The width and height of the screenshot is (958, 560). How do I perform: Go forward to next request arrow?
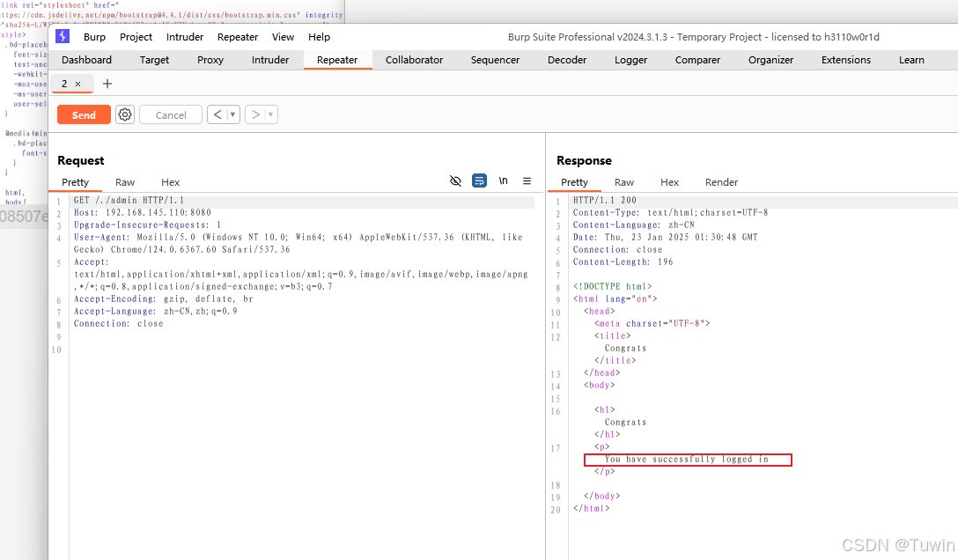[x=255, y=114]
